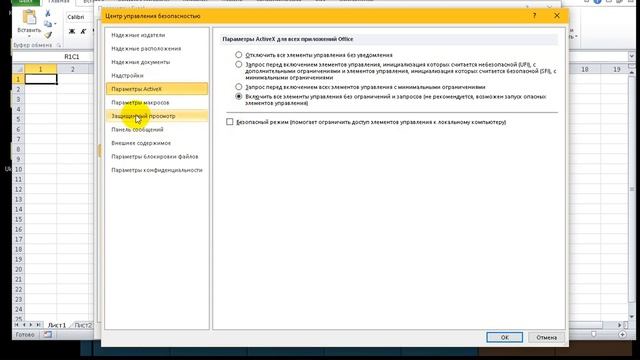Close the Trust Center dialog with X
The height and width of the screenshot is (360, 640).
tap(557, 16)
